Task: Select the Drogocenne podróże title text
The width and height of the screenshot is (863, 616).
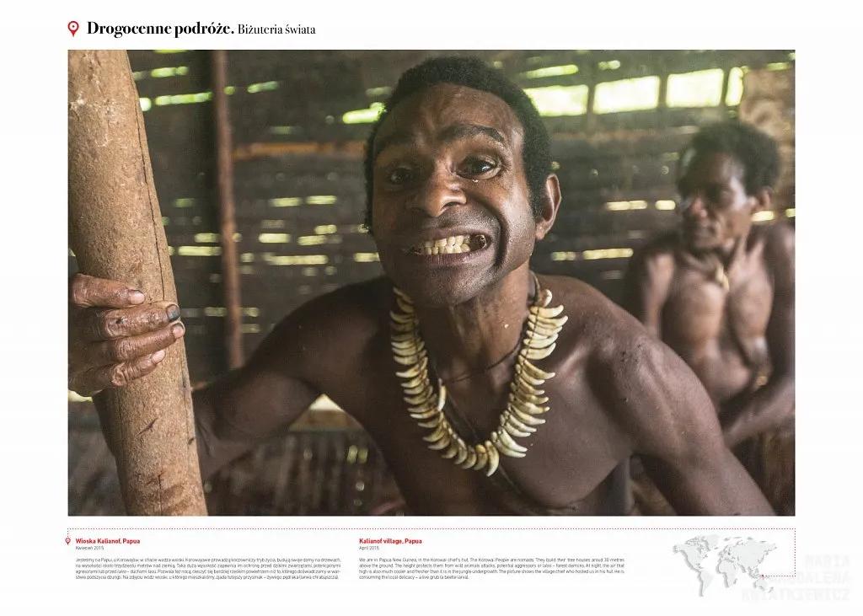Action: (161, 29)
